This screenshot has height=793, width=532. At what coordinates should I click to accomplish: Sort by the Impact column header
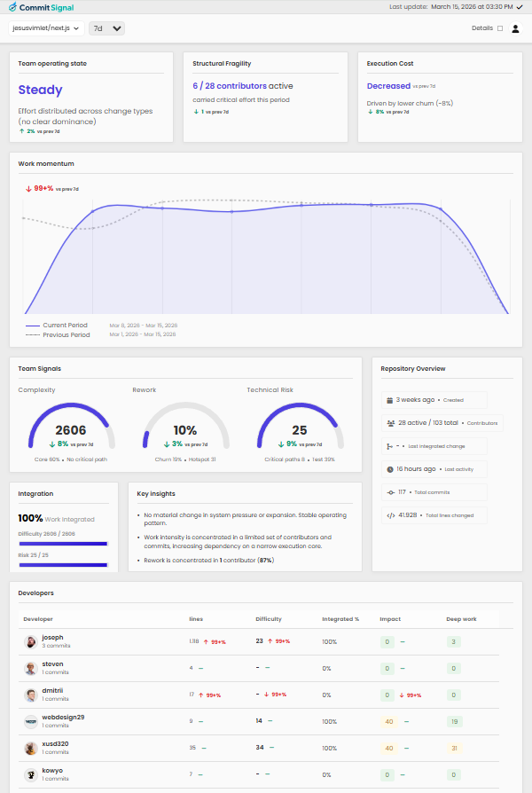pyautogui.click(x=390, y=619)
